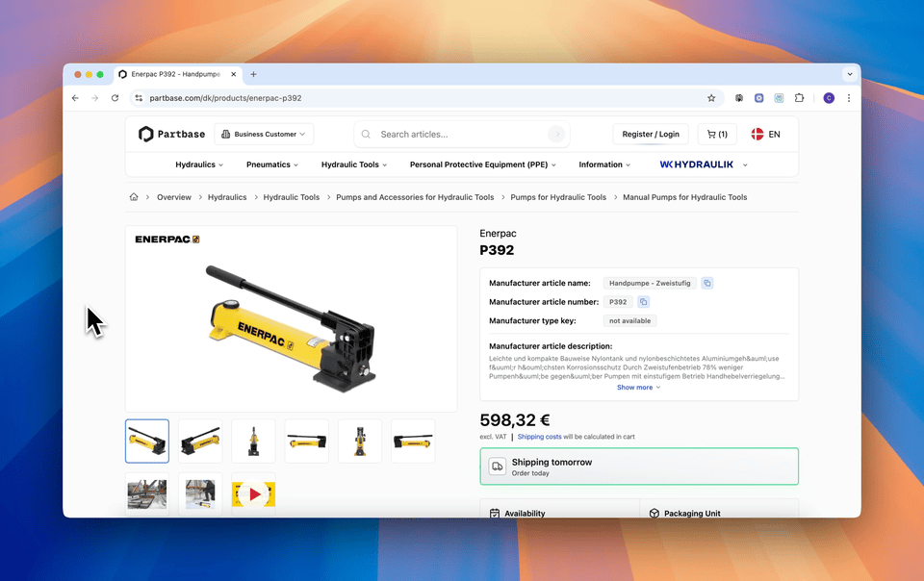Click the shipping truck icon

click(x=498, y=467)
